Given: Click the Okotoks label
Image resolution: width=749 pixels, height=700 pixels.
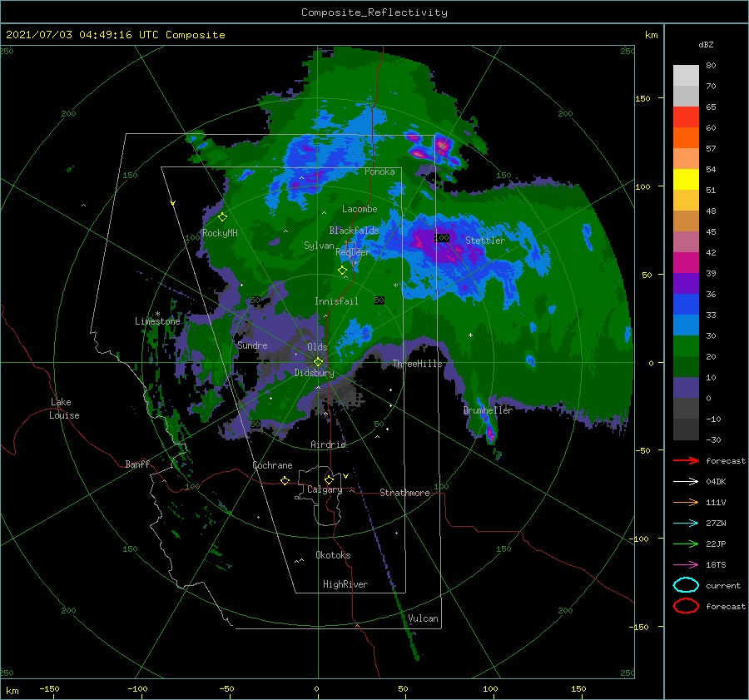Looking at the screenshot, I should pos(333,555).
